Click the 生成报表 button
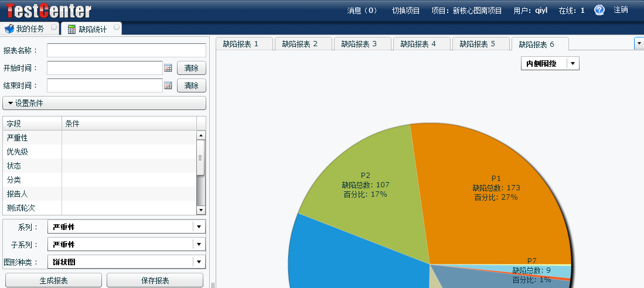The width and height of the screenshot is (644, 288). point(53,280)
